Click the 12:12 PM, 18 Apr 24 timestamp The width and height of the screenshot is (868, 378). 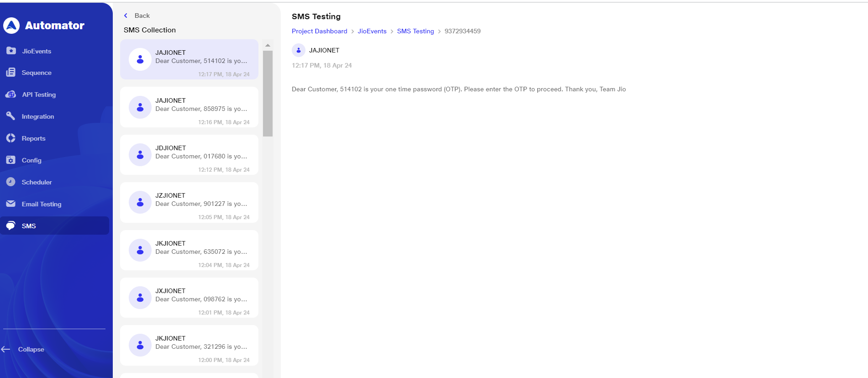coord(224,170)
